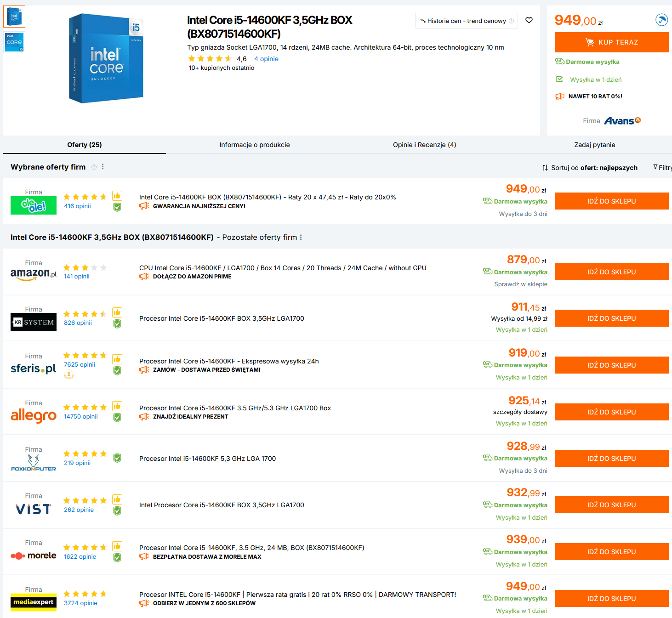This screenshot has width=672, height=618.
Task: Open 3724 opinie for Media Expert
Action: point(80,603)
